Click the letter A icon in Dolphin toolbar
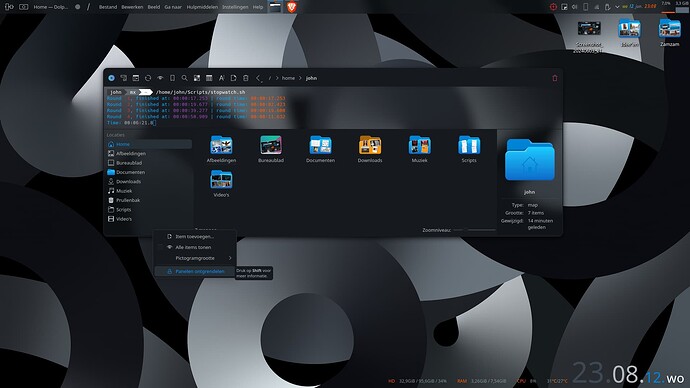The image size is (690, 388). [221, 78]
